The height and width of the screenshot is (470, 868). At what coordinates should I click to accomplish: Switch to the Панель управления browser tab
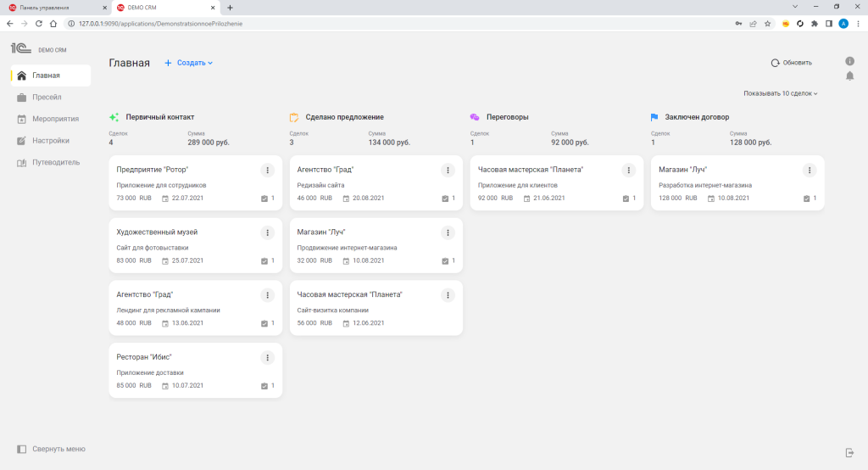pyautogui.click(x=51, y=8)
